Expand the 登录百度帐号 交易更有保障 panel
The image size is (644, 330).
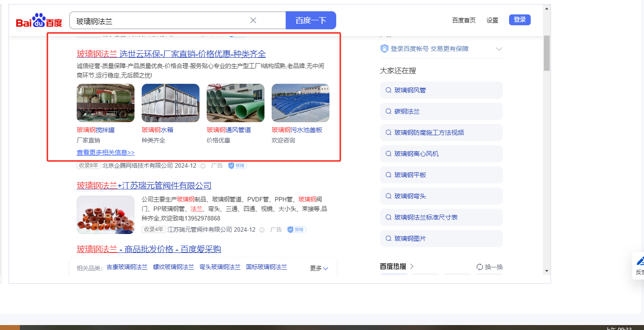click(499, 49)
